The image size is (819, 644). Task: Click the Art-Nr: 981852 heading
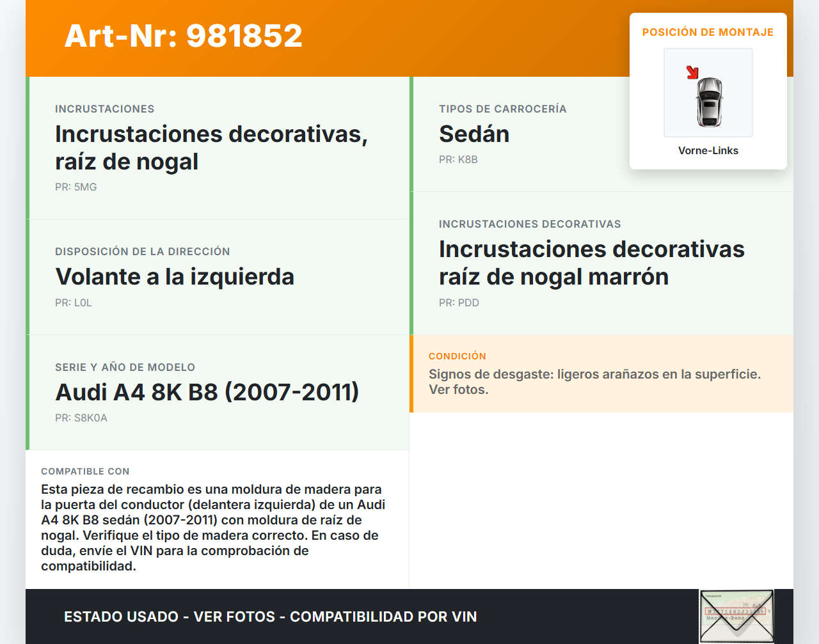183,36
